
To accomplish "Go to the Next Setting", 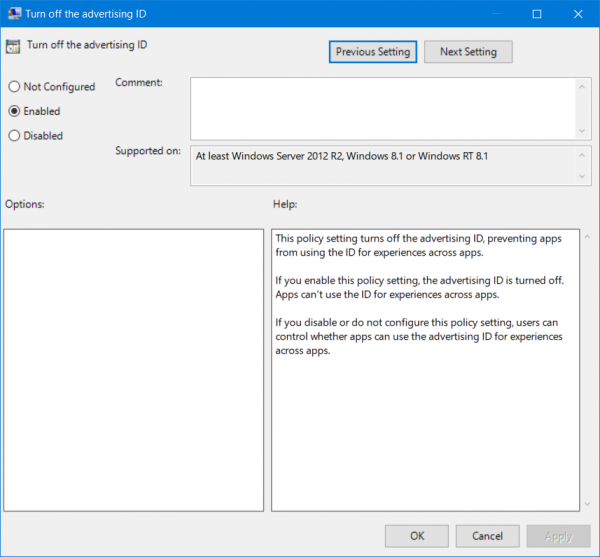I will [468, 52].
